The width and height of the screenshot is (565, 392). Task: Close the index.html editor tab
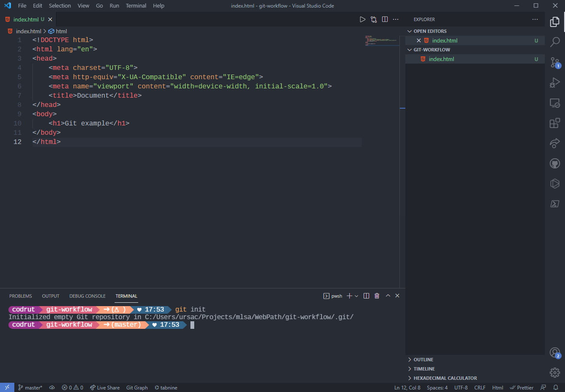tap(50, 19)
